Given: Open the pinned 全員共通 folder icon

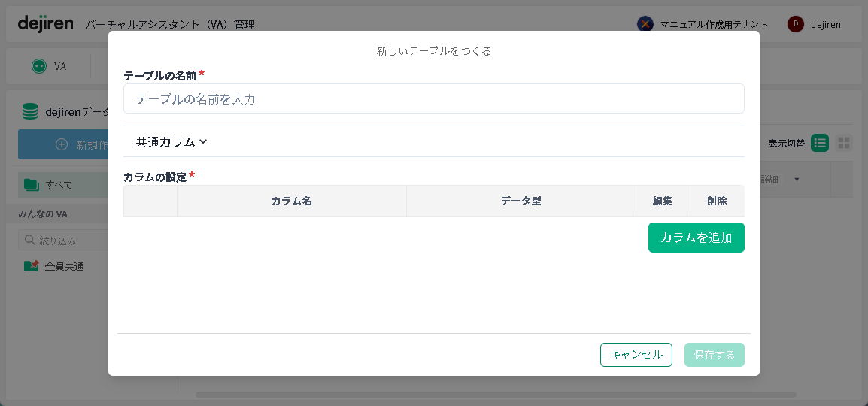Looking at the screenshot, I should (31, 266).
